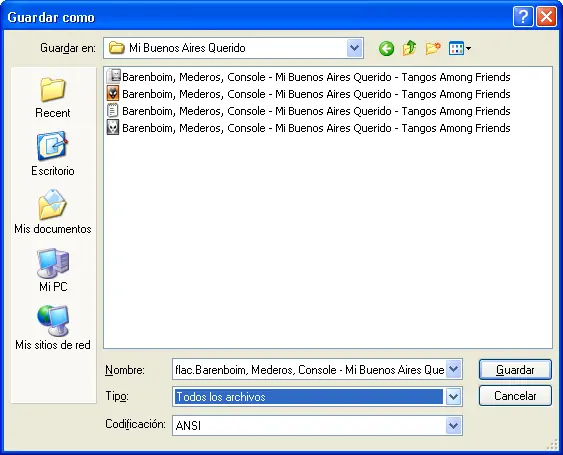The image size is (563, 455).
Task: Open Mis sitios de red
Action: 53,328
